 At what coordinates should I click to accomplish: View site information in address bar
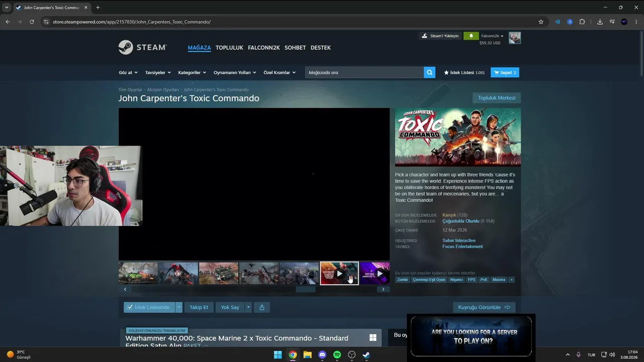(46, 22)
